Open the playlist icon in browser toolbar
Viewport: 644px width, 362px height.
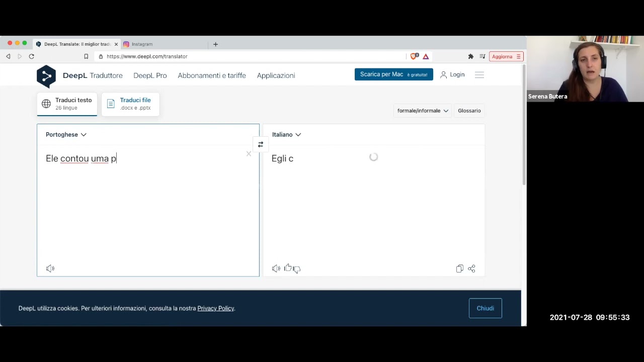coord(482,56)
